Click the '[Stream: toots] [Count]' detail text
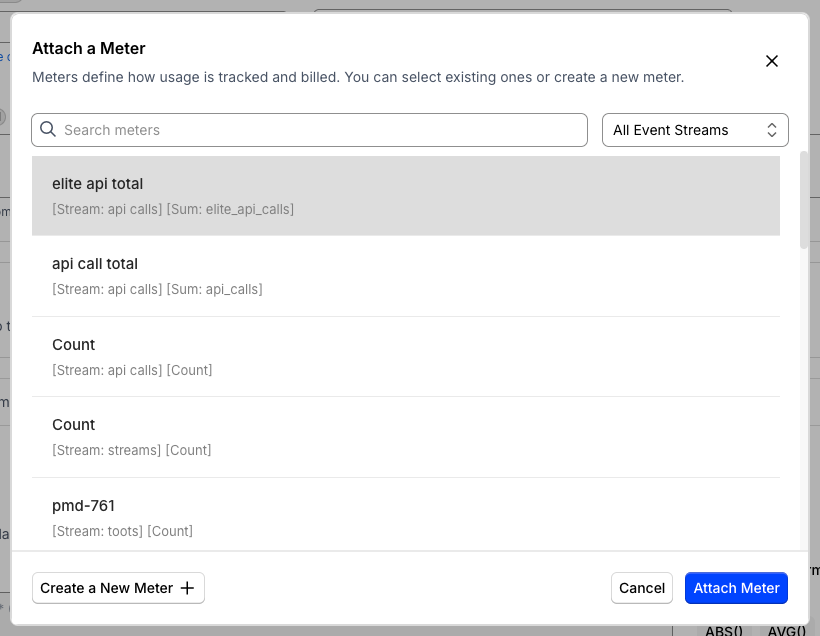 pos(122,531)
